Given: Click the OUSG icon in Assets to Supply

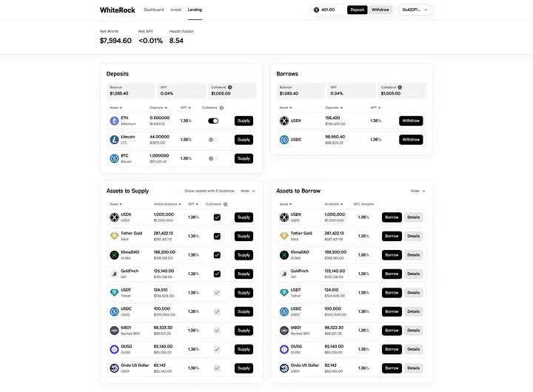Looking at the screenshot, I should tap(114, 349).
